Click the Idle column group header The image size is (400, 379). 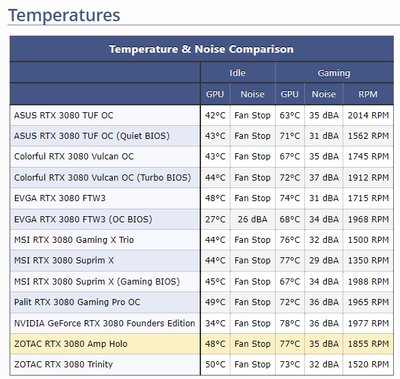tap(237, 73)
